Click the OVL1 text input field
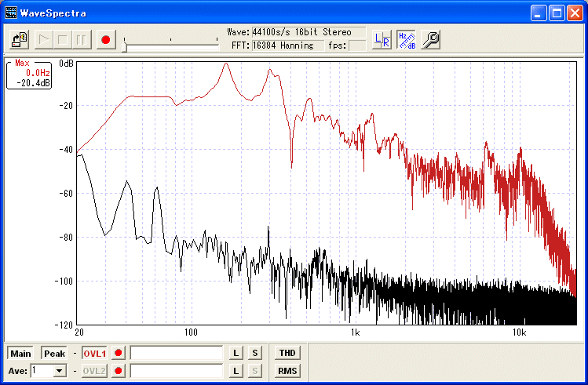Screen dimensions: 588x385 pyautogui.click(x=177, y=354)
